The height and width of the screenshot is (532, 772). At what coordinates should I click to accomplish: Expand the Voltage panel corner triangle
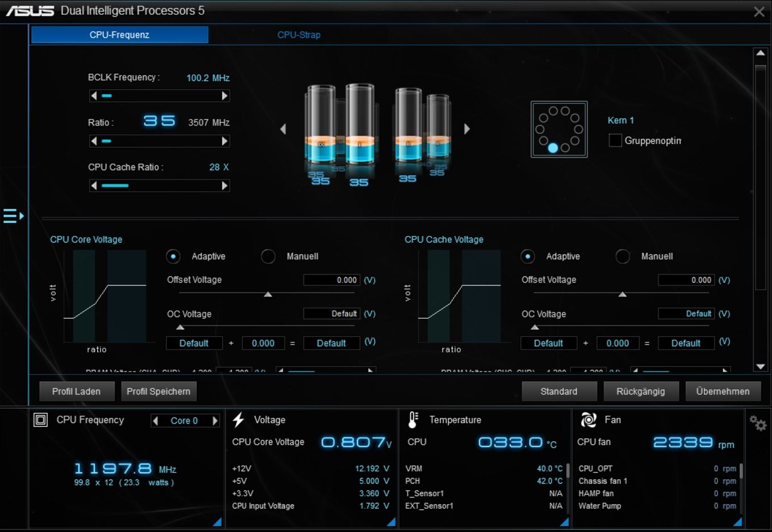point(391,522)
